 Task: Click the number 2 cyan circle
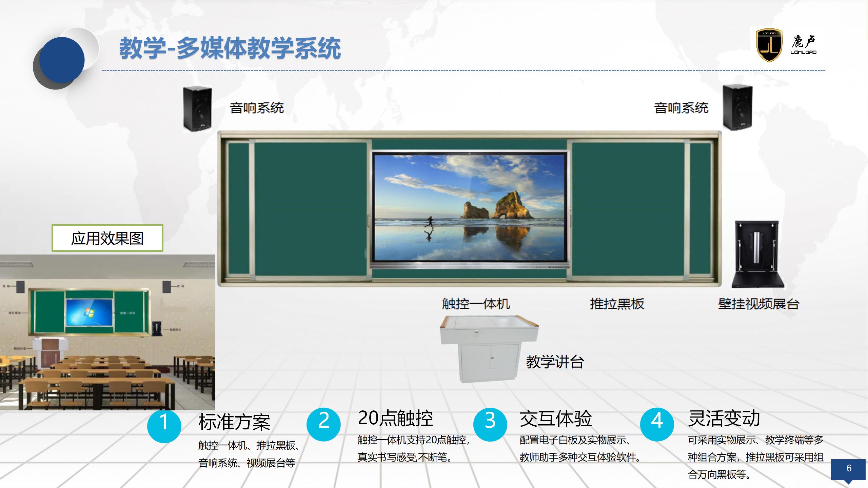(x=323, y=424)
